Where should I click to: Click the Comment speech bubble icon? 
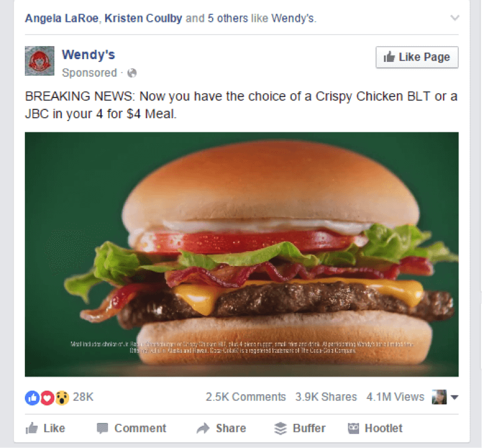[x=102, y=428]
